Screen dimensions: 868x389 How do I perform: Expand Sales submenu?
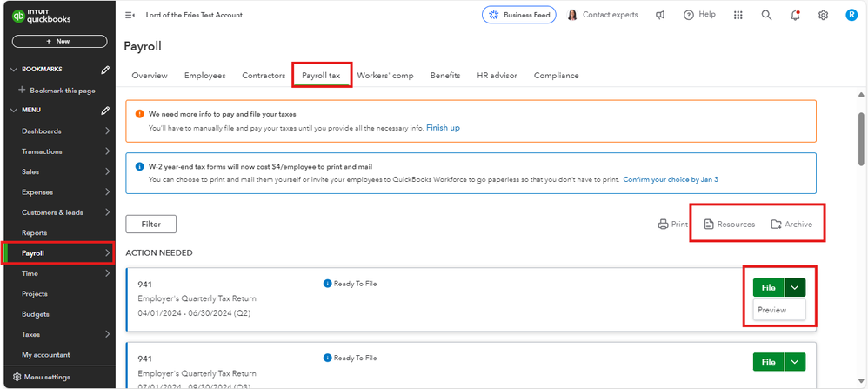(x=107, y=171)
